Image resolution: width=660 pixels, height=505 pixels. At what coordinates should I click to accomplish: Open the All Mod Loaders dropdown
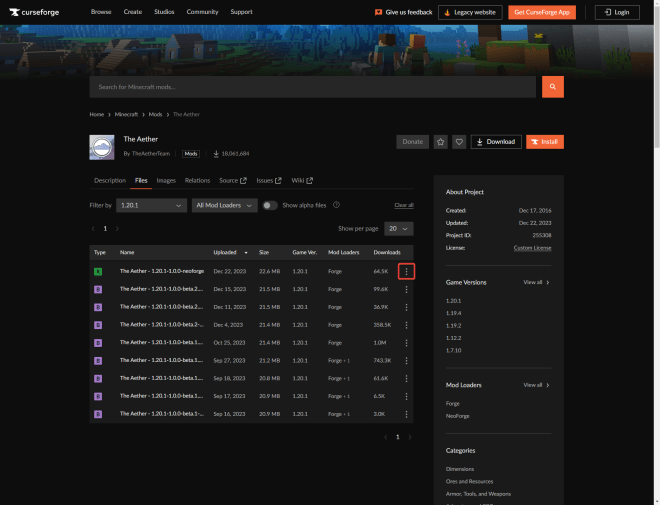point(224,205)
